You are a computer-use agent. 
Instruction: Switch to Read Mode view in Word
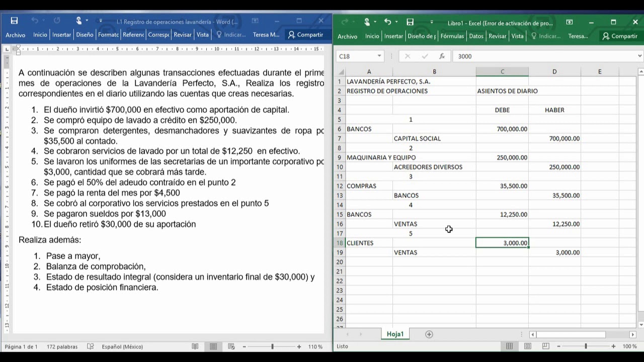coord(195,347)
